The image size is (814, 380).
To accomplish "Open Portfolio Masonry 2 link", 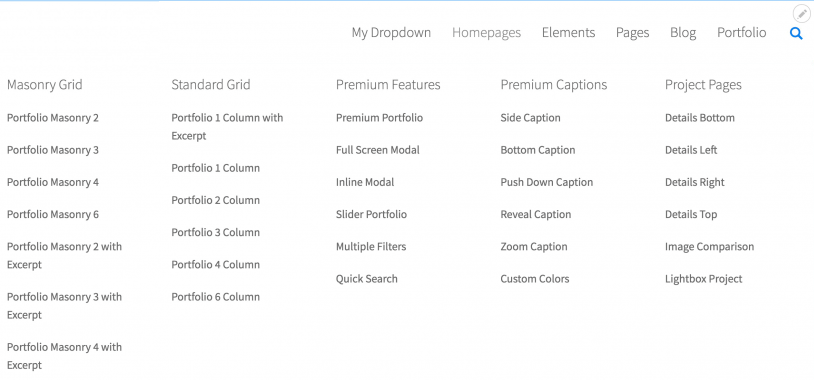I will pyautogui.click(x=52, y=118).
